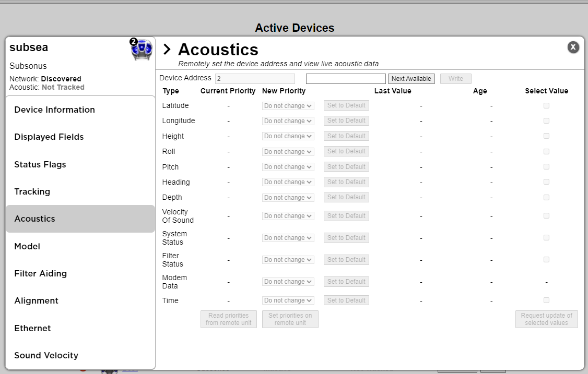588x374 pixels.
Task: Set Time priority to default
Action: (x=347, y=300)
